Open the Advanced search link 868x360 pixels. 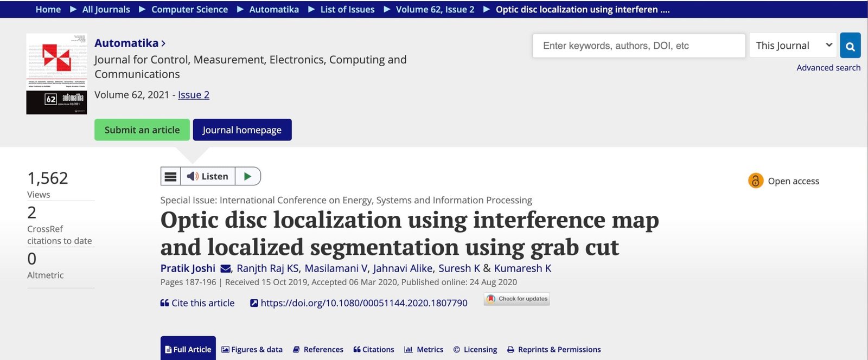point(828,68)
